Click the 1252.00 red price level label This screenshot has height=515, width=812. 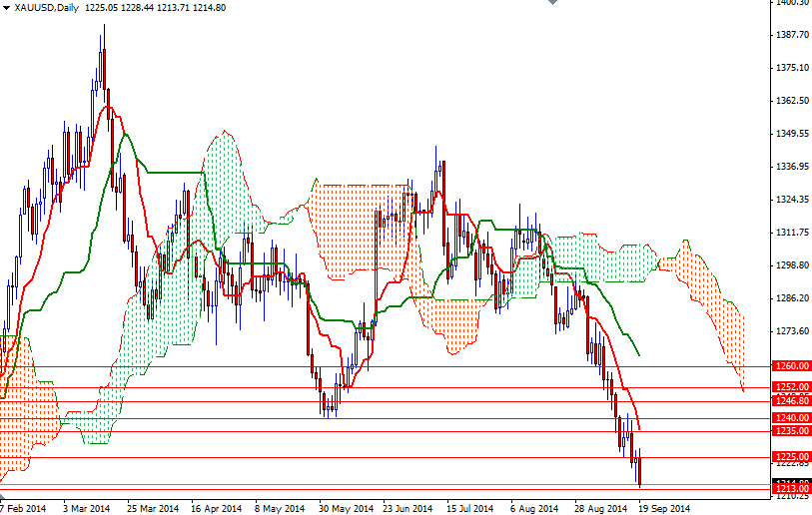[792, 387]
